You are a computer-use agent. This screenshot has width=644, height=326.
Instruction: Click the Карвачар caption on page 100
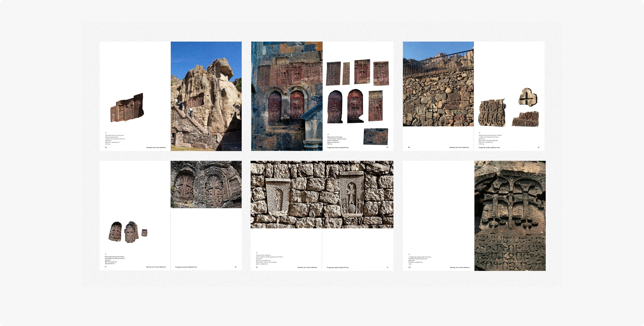tap(420, 260)
